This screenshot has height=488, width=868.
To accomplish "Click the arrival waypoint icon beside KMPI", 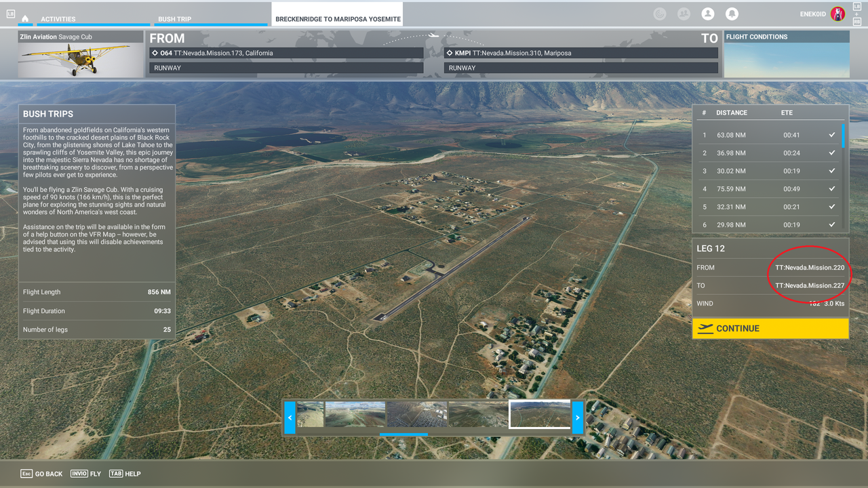I will coord(450,53).
